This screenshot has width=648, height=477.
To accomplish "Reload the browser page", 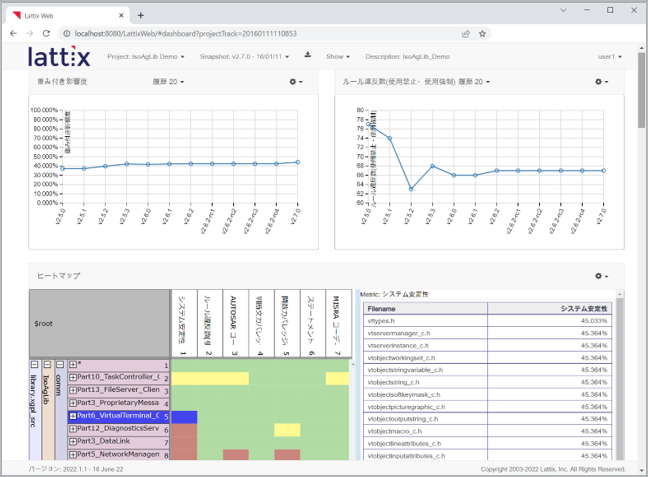I will pos(46,33).
